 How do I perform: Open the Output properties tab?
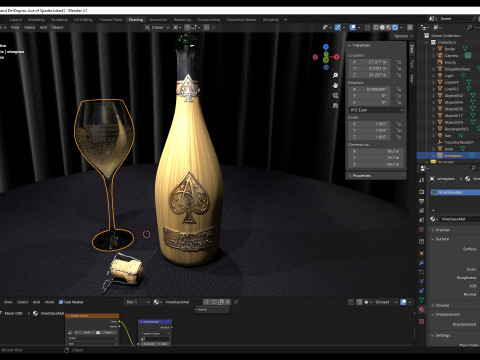tap(422, 201)
